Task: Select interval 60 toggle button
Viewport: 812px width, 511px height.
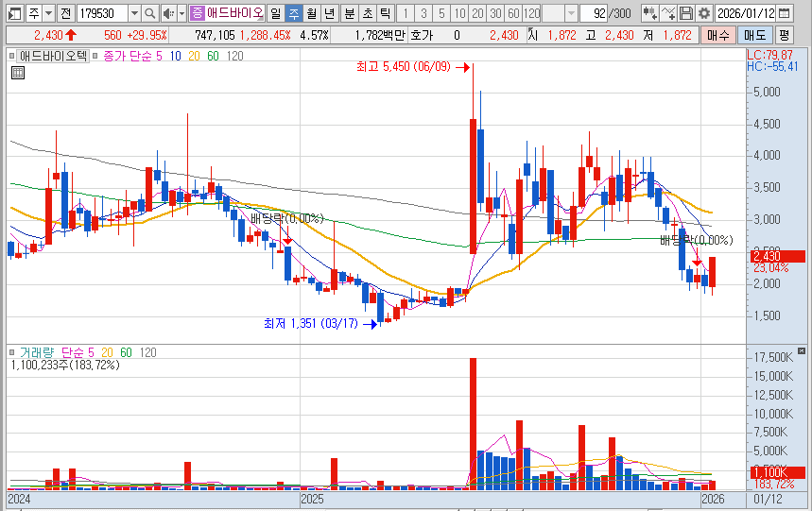Action: pyautogui.click(x=513, y=13)
